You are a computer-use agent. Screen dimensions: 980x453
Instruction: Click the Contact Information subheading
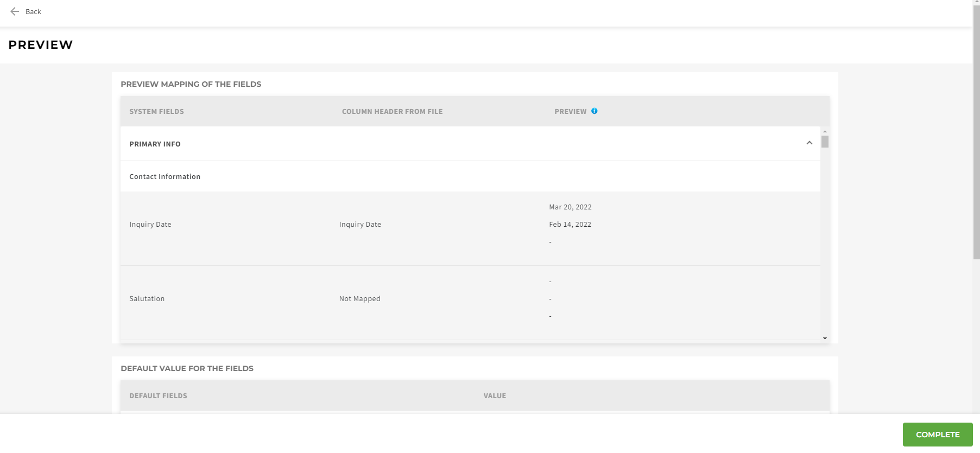(x=165, y=177)
